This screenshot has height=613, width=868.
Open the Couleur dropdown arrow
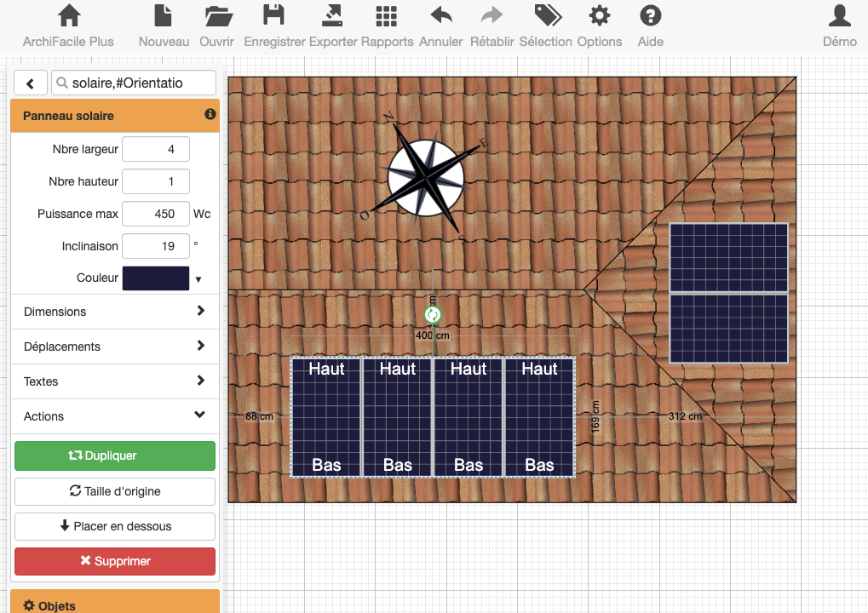point(198,279)
